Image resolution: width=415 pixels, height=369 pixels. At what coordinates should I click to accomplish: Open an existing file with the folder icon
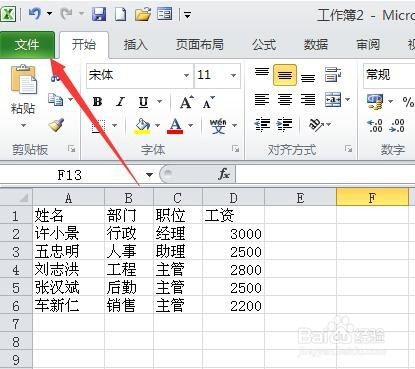click(143, 14)
